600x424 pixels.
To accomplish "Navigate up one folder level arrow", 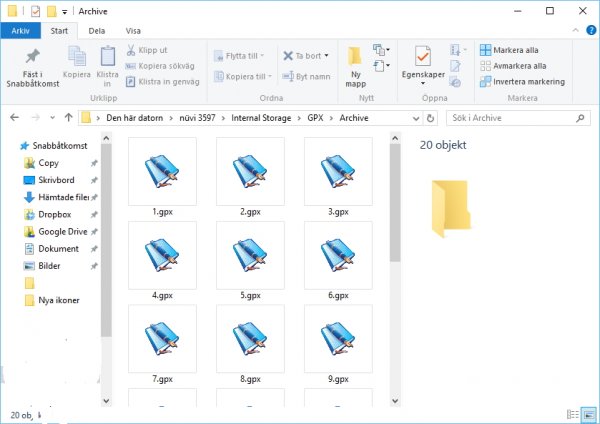I will 66,118.
